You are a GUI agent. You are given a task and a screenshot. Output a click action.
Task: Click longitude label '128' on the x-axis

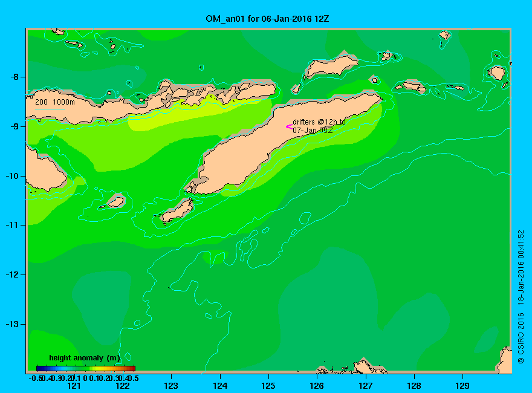click(x=414, y=386)
